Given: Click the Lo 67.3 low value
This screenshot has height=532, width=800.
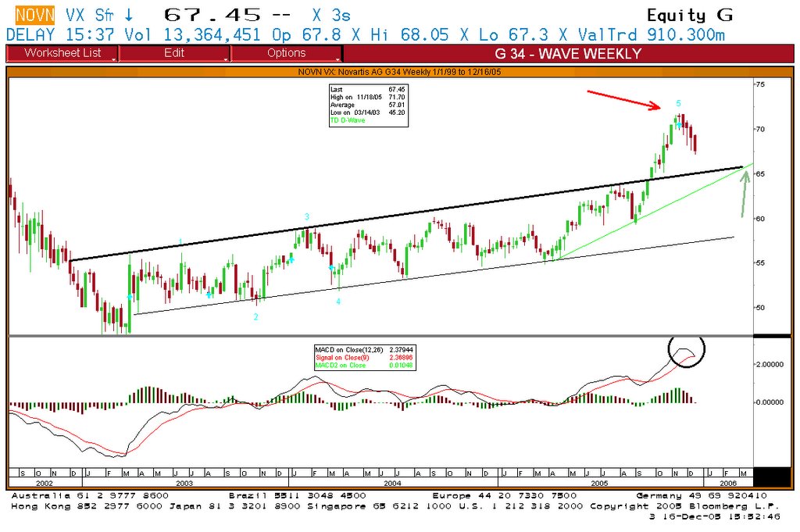Looking at the screenshot, I should click(513, 34).
